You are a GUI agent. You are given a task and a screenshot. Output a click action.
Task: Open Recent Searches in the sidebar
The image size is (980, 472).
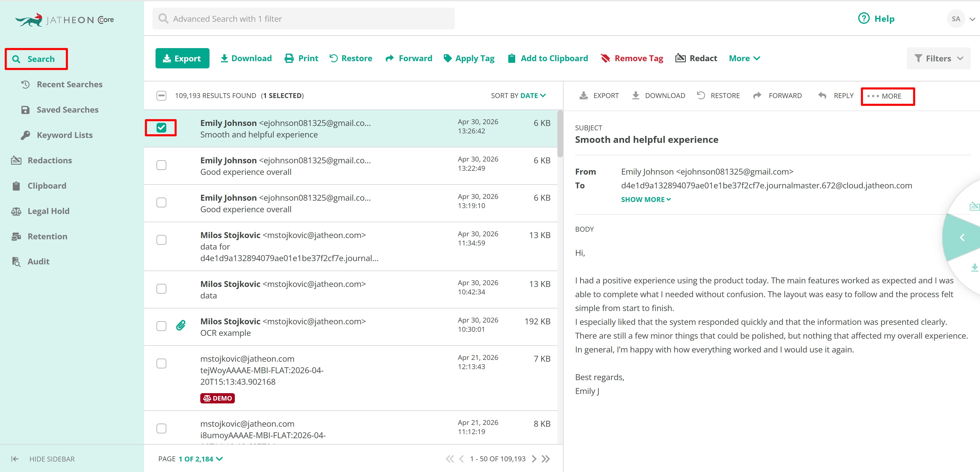(62, 84)
